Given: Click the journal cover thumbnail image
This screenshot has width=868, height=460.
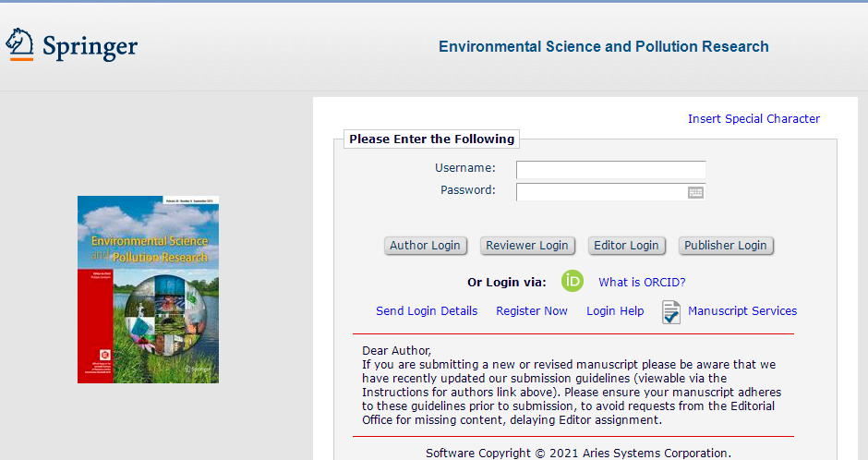Looking at the screenshot, I should coord(148,289).
